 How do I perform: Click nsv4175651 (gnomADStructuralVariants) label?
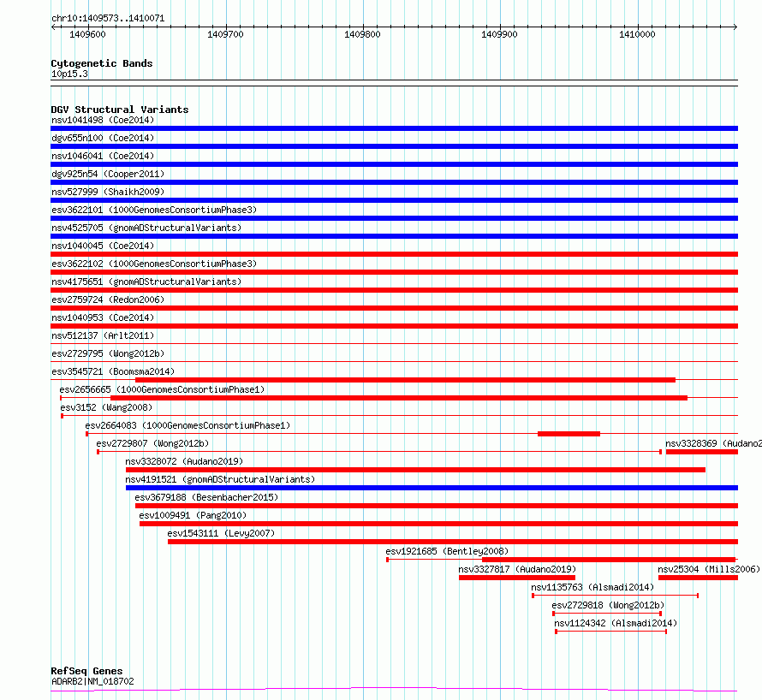(x=146, y=282)
